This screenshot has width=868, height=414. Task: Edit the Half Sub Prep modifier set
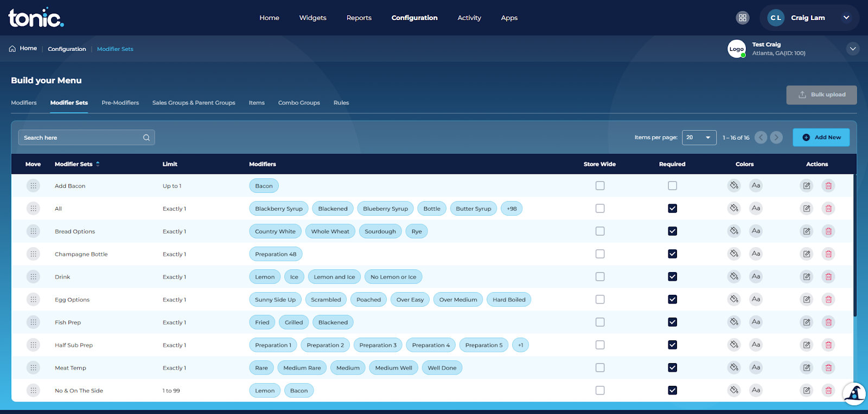click(x=807, y=345)
